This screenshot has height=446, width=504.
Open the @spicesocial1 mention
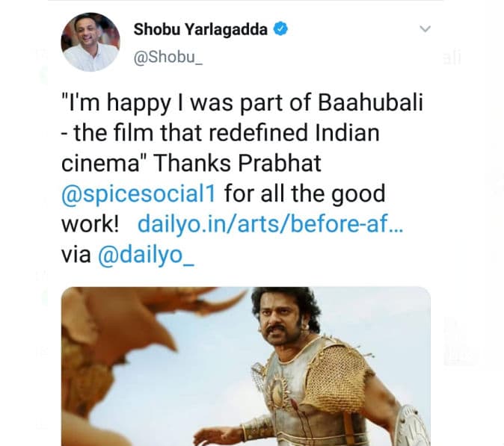point(138,194)
